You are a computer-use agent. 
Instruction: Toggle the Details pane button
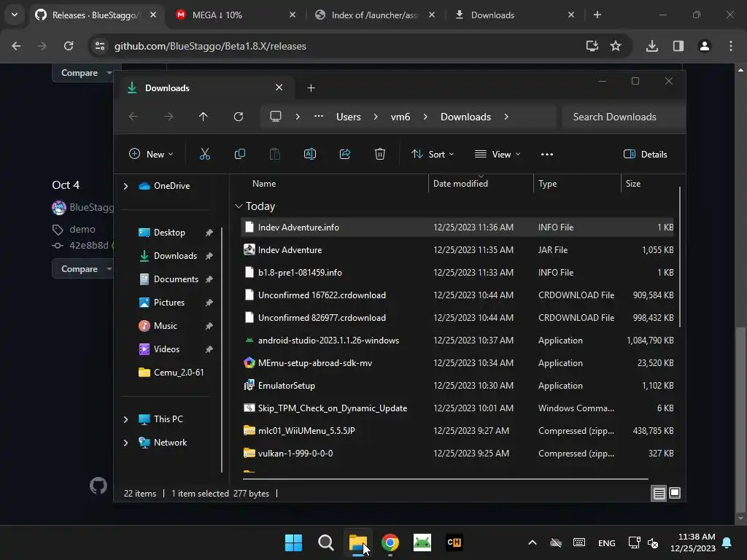pos(645,154)
